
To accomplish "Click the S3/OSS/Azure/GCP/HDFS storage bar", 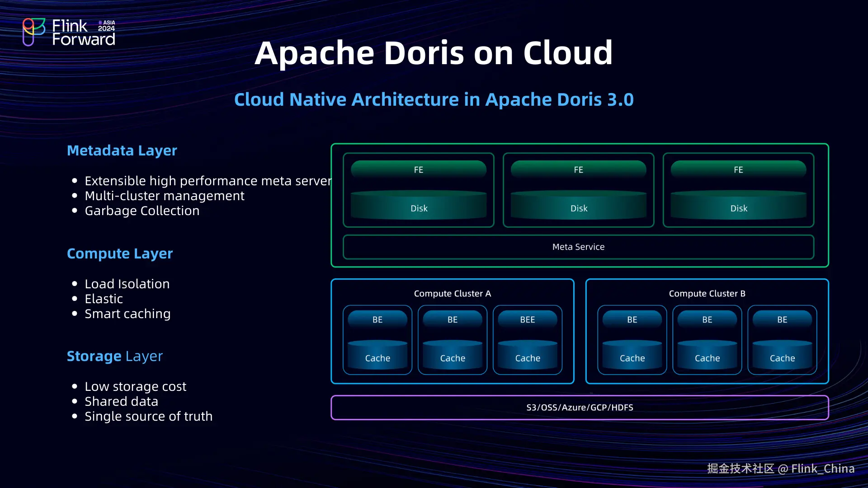I will pos(580,408).
